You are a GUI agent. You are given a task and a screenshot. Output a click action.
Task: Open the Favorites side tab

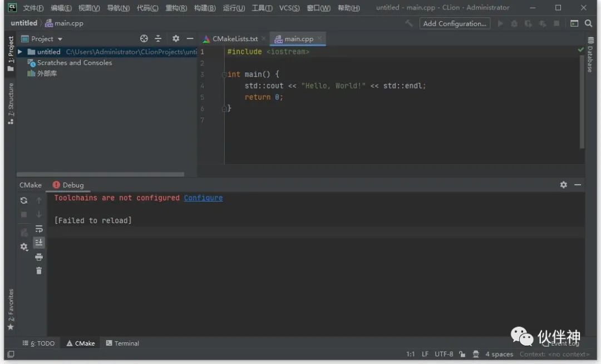click(11, 309)
